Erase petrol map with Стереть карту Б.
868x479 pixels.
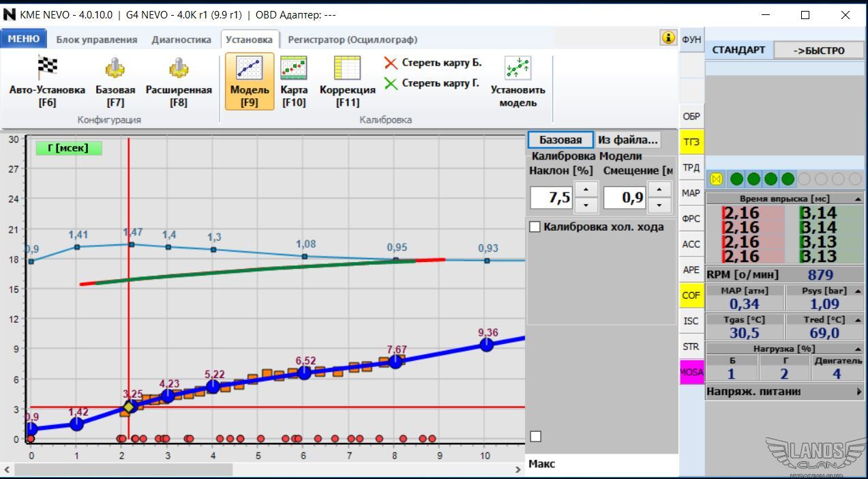434,63
